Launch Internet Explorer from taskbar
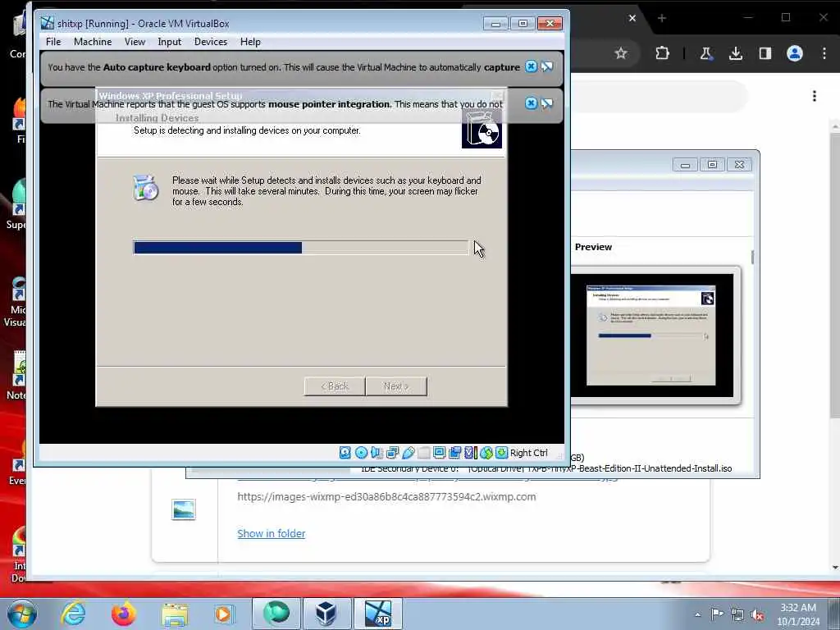Image resolution: width=840 pixels, height=630 pixels. 73,614
